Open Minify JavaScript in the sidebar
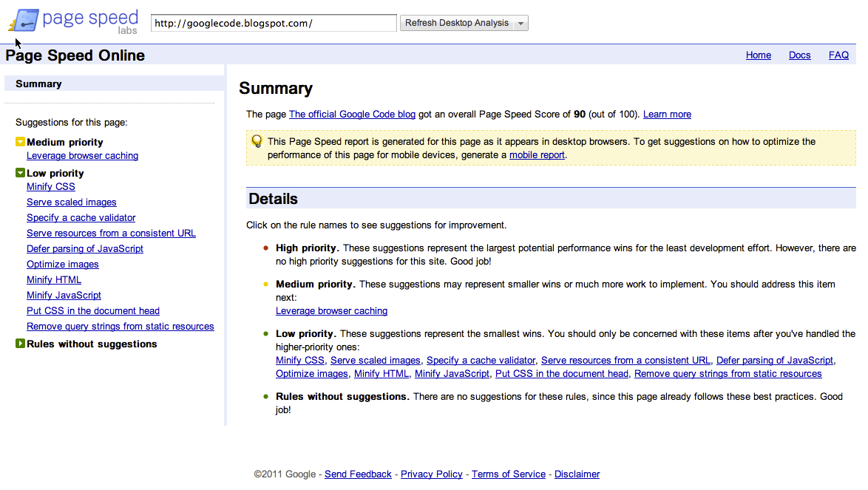The image size is (868, 490). point(64,296)
